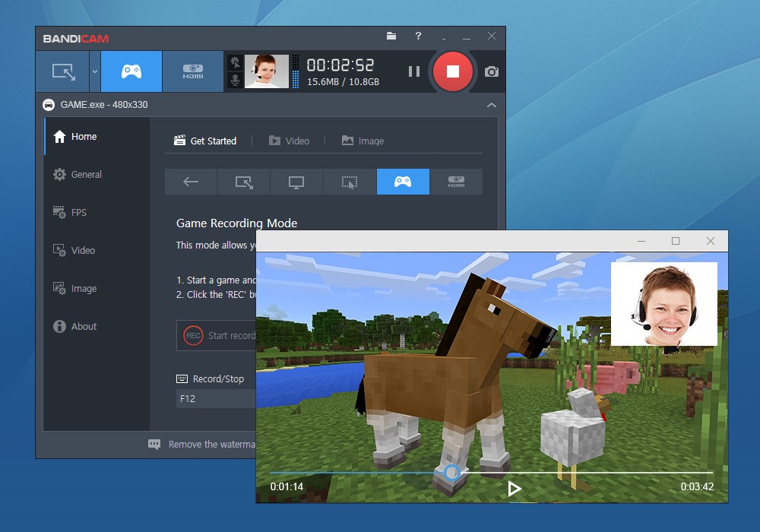Click the video playback progress slider
This screenshot has height=532, width=760.
[451, 472]
